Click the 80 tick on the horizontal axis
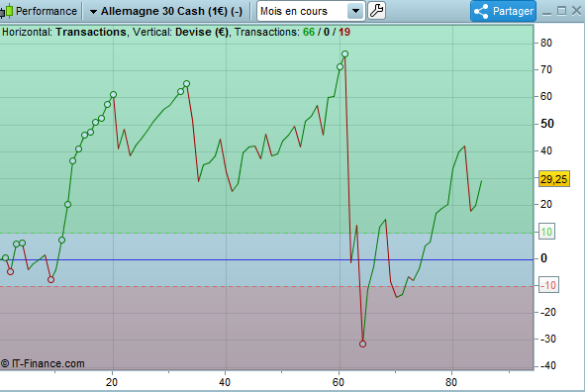The width and height of the screenshot is (585, 392). pos(451,382)
